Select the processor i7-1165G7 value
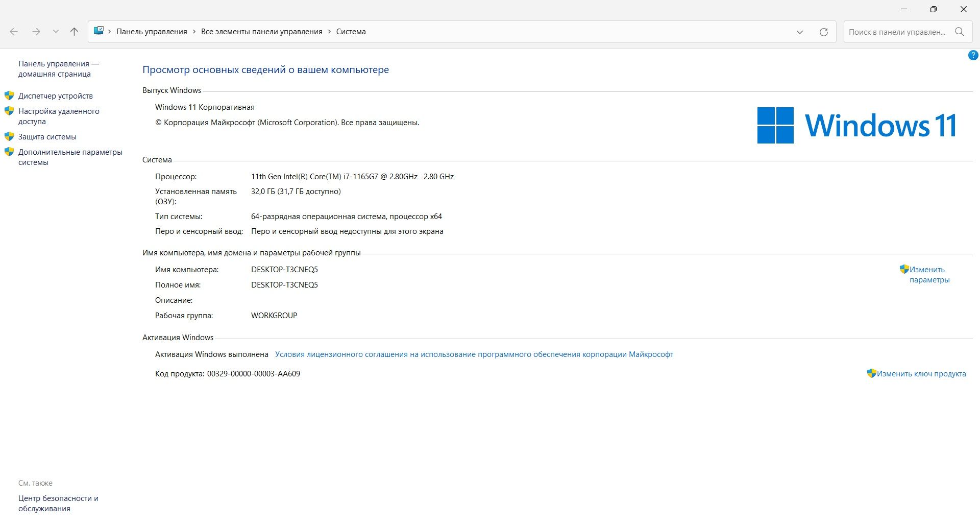The width and height of the screenshot is (980, 526). pos(352,177)
